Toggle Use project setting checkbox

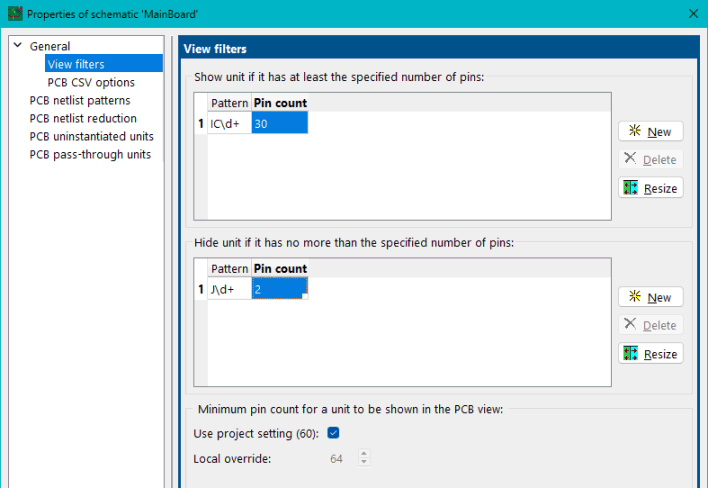[334, 433]
